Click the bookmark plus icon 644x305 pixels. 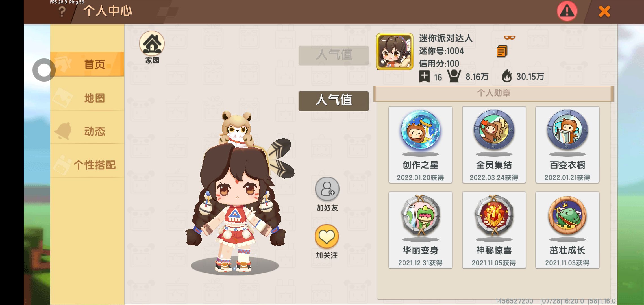click(424, 77)
